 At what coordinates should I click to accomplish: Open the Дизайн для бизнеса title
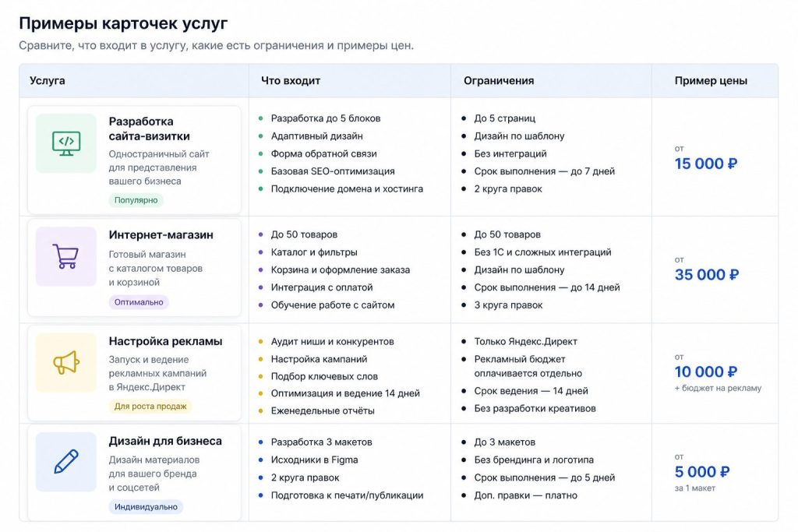165,441
